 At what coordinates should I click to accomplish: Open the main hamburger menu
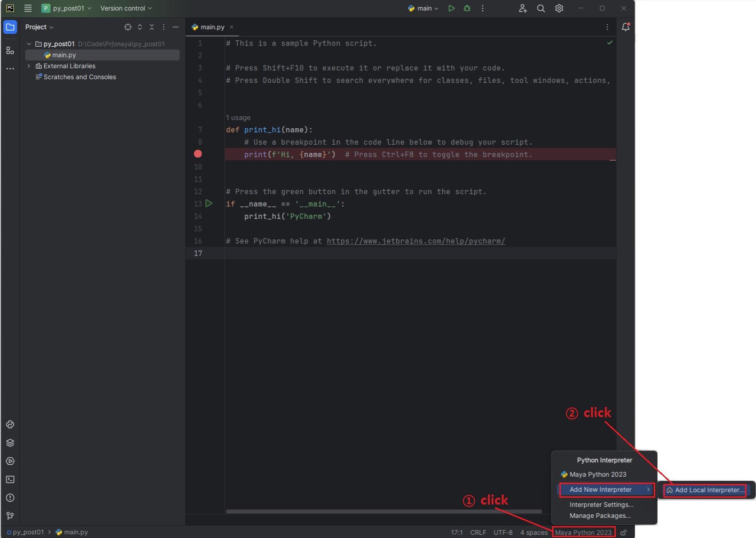click(28, 8)
